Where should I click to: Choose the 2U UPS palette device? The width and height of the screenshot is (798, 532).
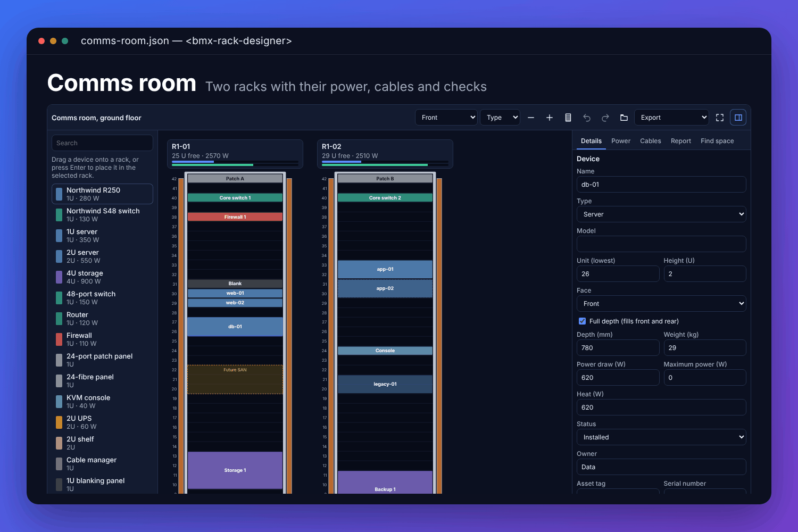(x=102, y=422)
